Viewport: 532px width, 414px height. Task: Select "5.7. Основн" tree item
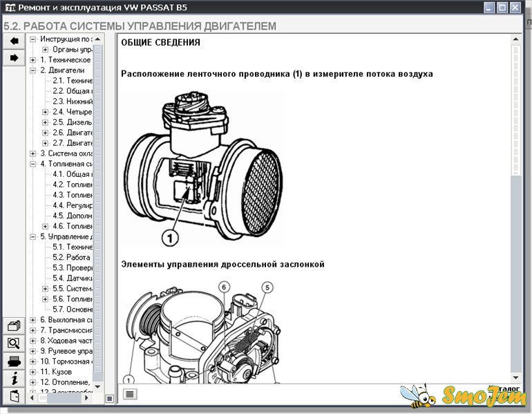tap(73, 310)
